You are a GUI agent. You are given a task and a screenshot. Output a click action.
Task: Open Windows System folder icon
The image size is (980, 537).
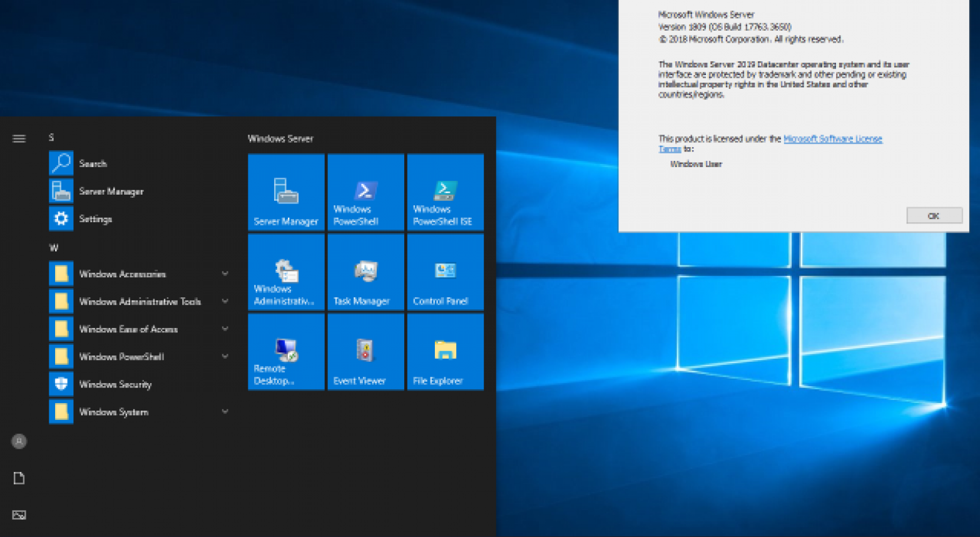point(61,411)
